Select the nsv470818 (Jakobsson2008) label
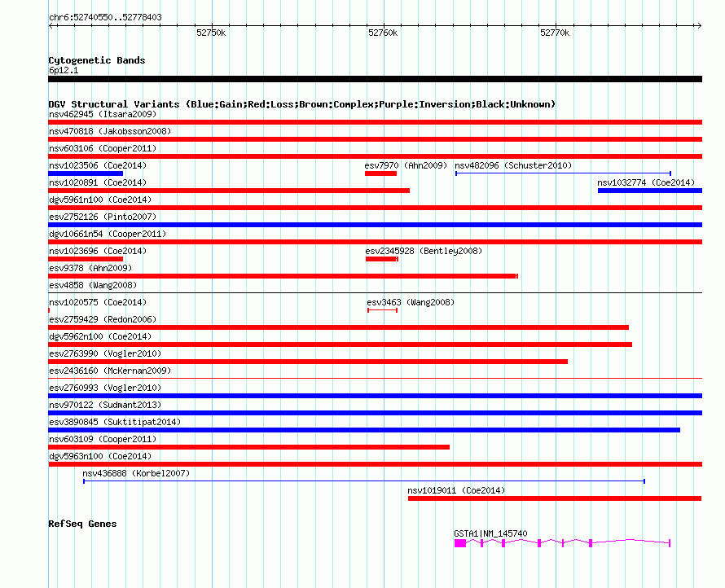 point(110,131)
